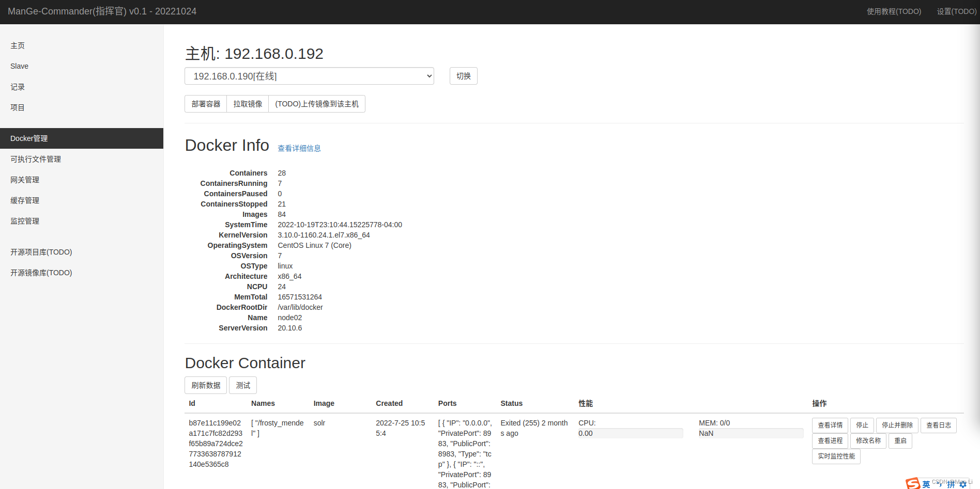Click 切换 to switch hosts
Image resolution: width=980 pixels, height=489 pixels.
pos(463,76)
